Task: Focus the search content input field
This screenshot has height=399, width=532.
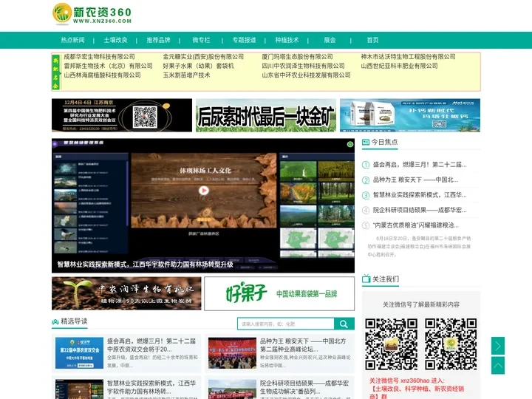Action: pyautogui.click(x=286, y=324)
